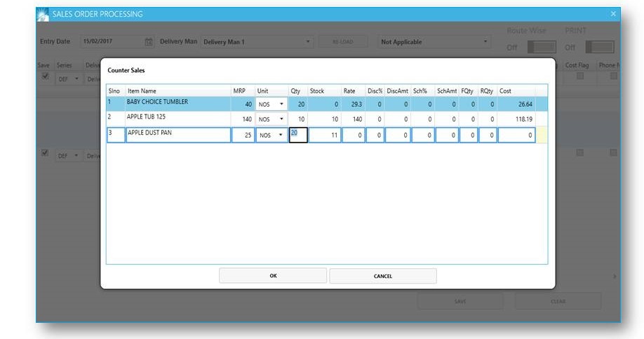The width and height of the screenshot is (644, 339).
Task: Click the 29.3 rate in BABY CHOICE TUMBLER row
Action: (x=357, y=105)
